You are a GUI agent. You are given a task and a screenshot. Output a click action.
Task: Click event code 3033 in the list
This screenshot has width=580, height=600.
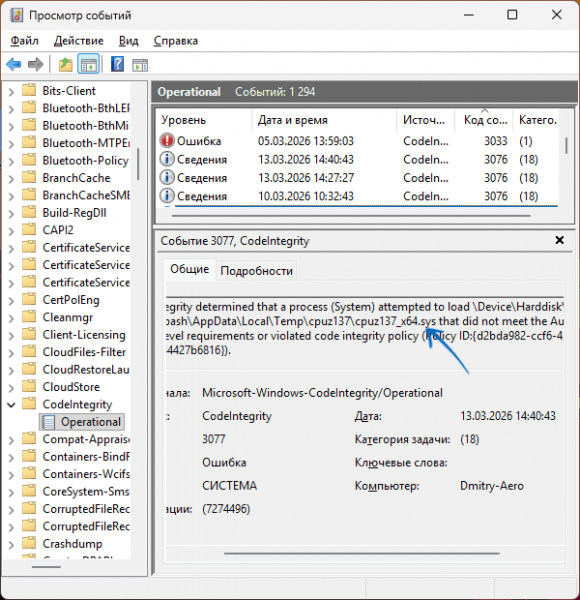pyautogui.click(x=495, y=141)
